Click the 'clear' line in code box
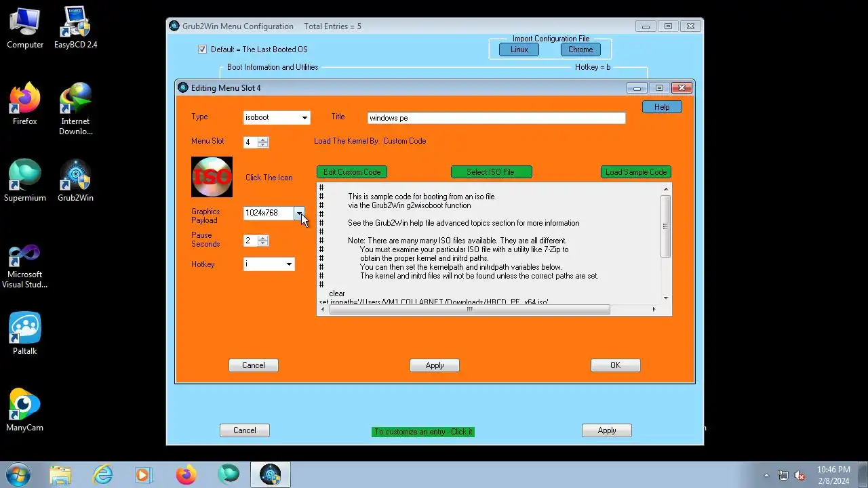The height and width of the screenshot is (488, 868). [x=337, y=293]
